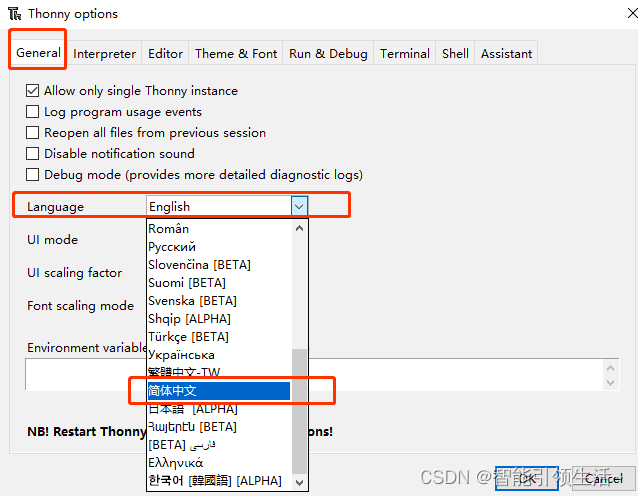Click the Thonny icon in the title bar
Viewport: 638px width, 496px height.
tap(14, 13)
